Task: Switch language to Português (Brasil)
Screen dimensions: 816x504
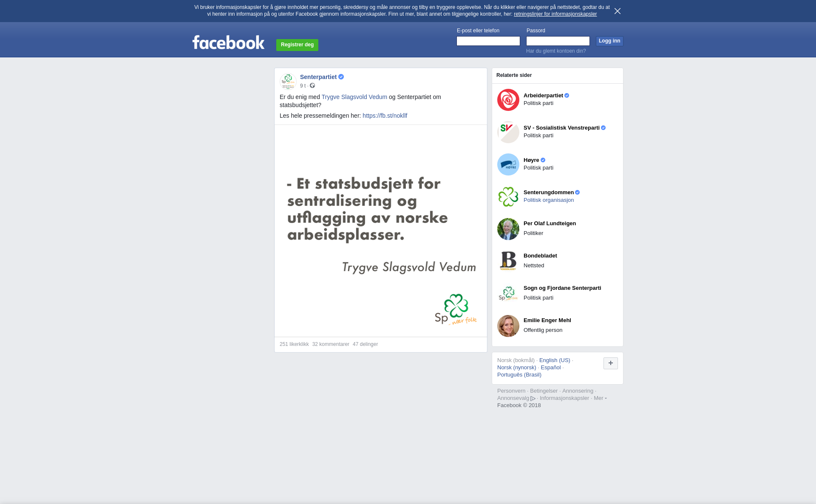Action: [519, 375]
